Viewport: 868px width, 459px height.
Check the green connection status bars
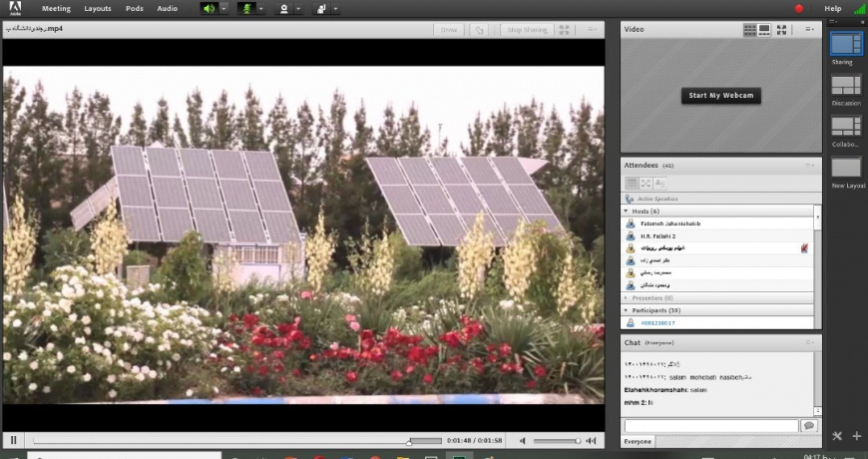click(859, 8)
